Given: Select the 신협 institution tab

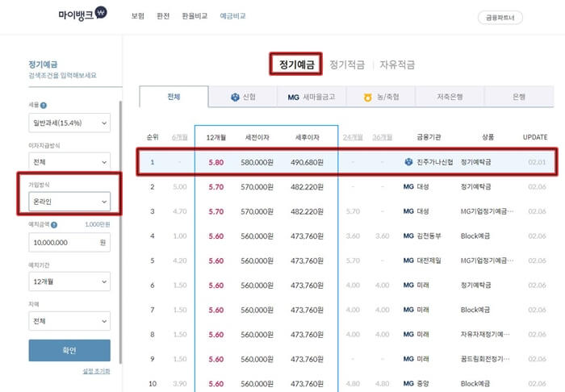Looking at the screenshot, I should coord(243,97).
